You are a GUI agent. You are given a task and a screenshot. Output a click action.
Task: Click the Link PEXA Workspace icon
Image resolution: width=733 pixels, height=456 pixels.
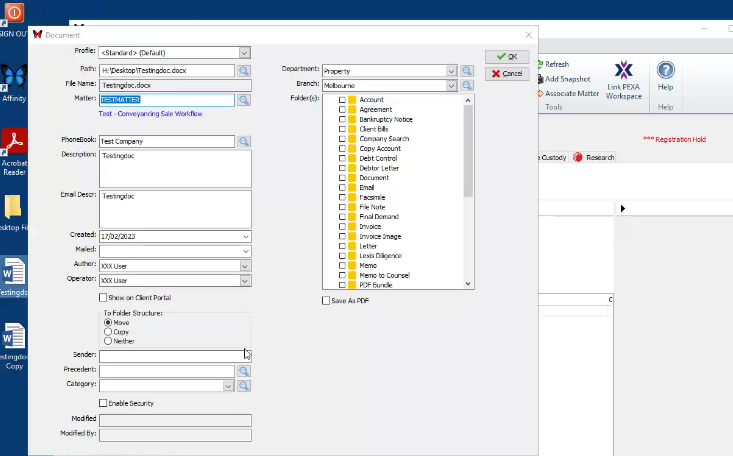pos(623,78)
